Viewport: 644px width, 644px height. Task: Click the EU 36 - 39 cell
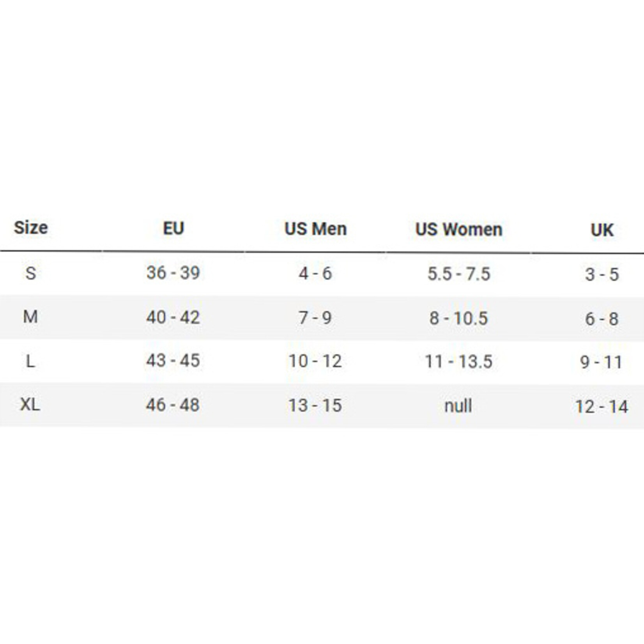click(173, 273)
